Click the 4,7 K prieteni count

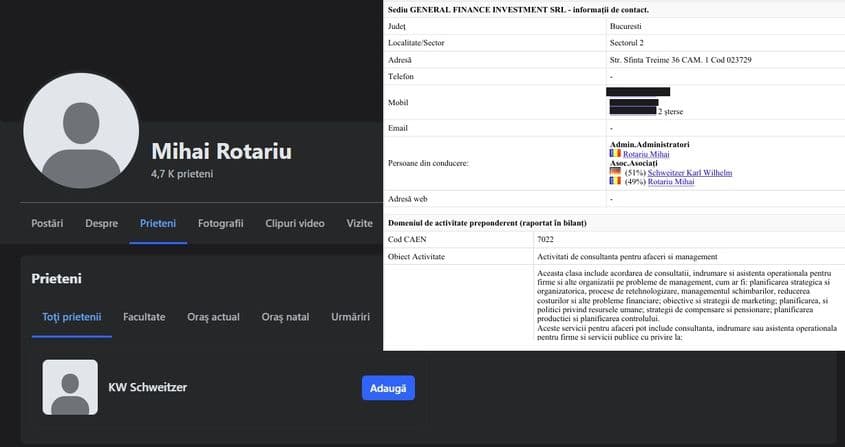pyautogui.click(x=182, y=174)
